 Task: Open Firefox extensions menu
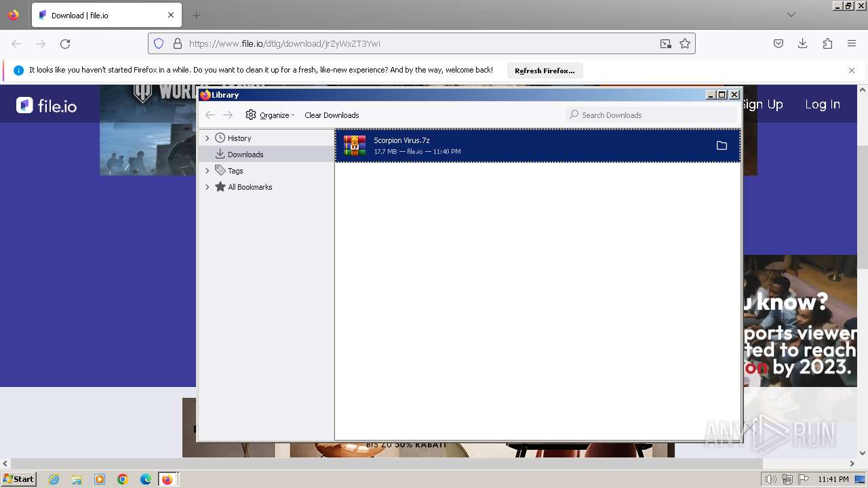pos(827,43)
